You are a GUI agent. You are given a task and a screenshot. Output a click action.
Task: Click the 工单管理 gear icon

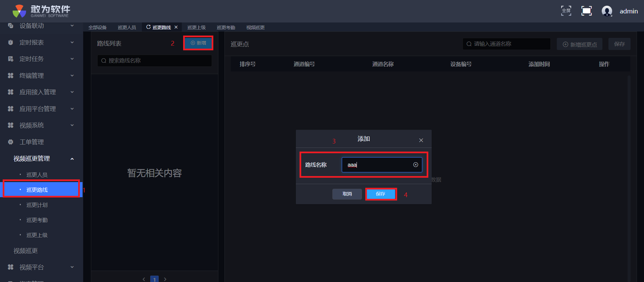pyautogui.click(x=11, y=142)
